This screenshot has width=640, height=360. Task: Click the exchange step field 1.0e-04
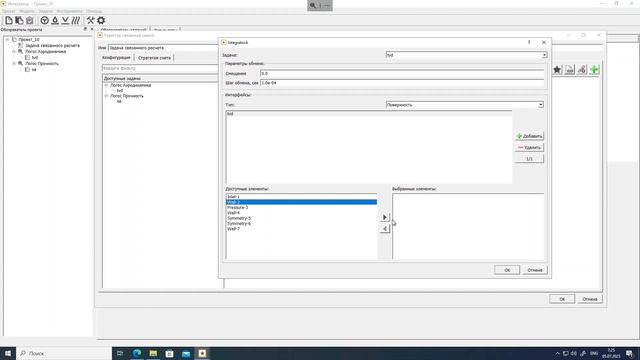tap(402, 83)
